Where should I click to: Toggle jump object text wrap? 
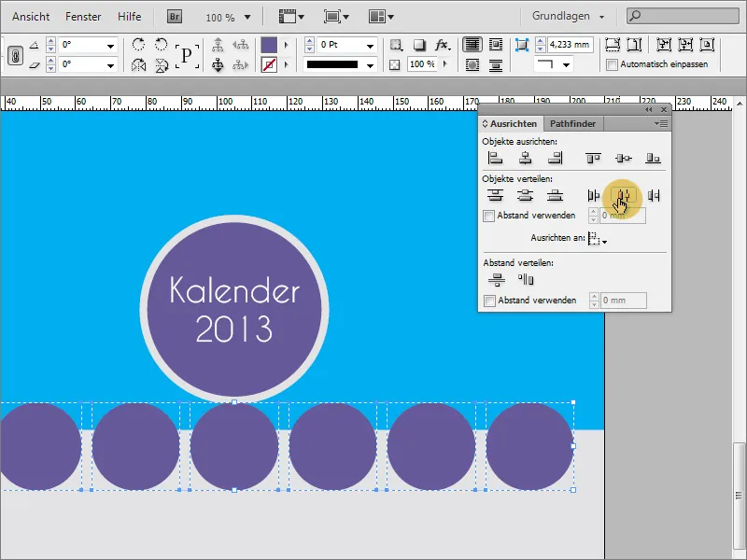pyautogui.click(x=496, y=64)
